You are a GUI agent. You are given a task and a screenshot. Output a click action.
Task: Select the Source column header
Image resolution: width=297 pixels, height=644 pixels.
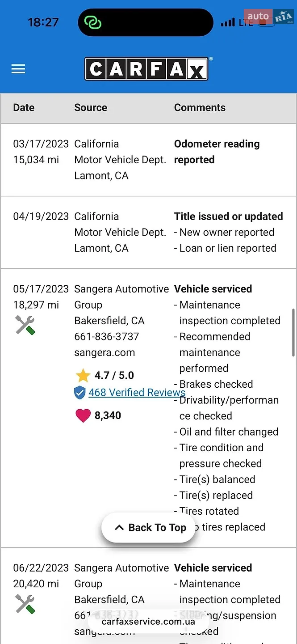pos(91,108)
